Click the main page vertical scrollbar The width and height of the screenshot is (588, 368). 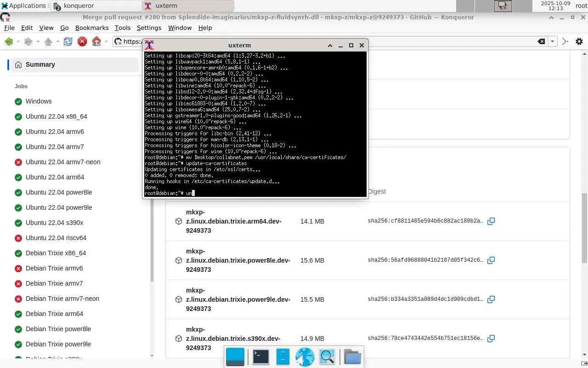tap(584, 228)
